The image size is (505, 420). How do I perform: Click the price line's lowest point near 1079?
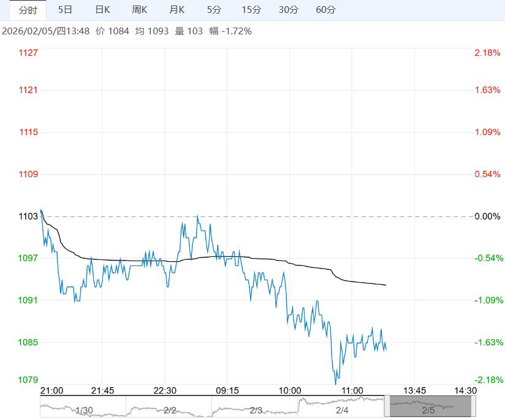click(x=336, y=384)
